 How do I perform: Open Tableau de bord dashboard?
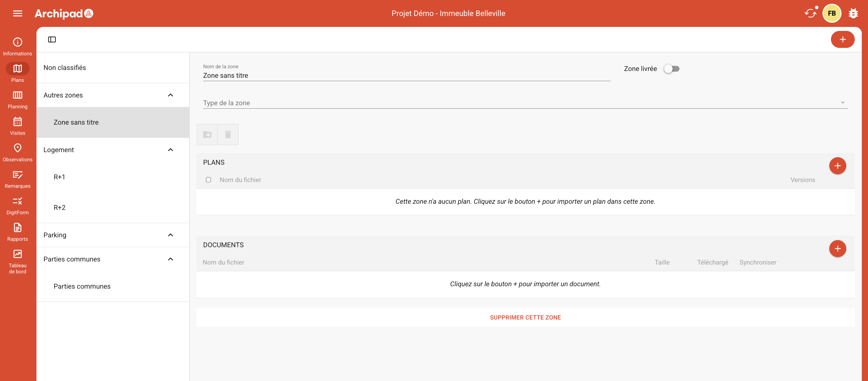[18, 261]
